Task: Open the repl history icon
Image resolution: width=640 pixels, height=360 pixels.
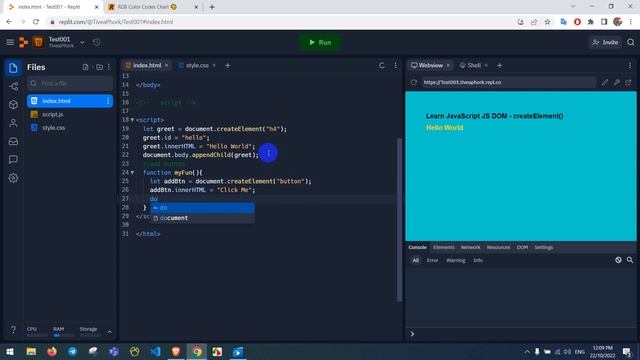Action: 97,42
